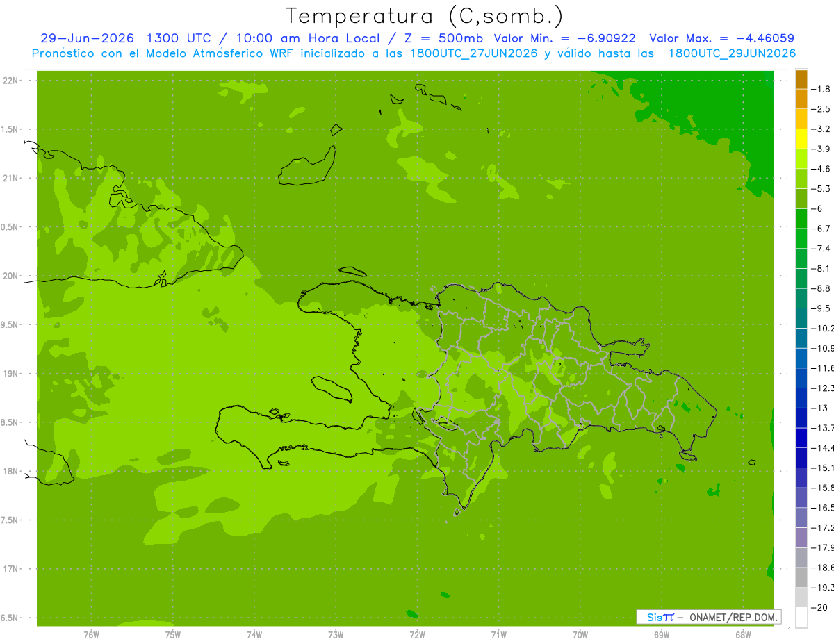Click the amber swatch between -2.5 and -3.2
Screen dimensions: 834x644
click(x=802, y=119)
